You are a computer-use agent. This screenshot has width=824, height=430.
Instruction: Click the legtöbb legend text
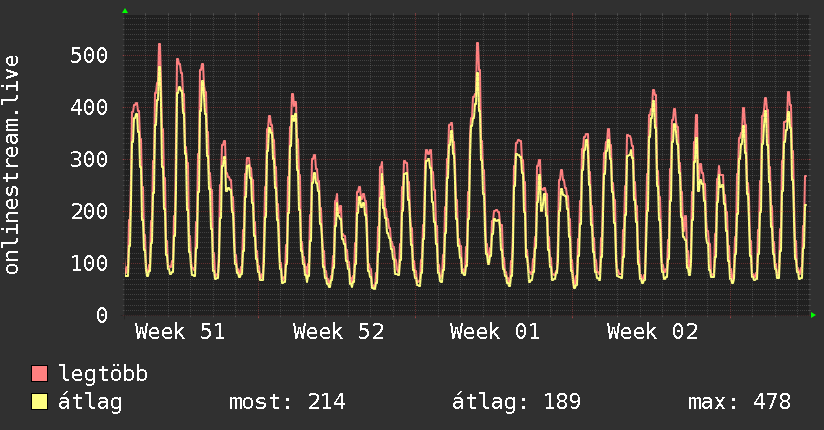[x=103, y=374]
